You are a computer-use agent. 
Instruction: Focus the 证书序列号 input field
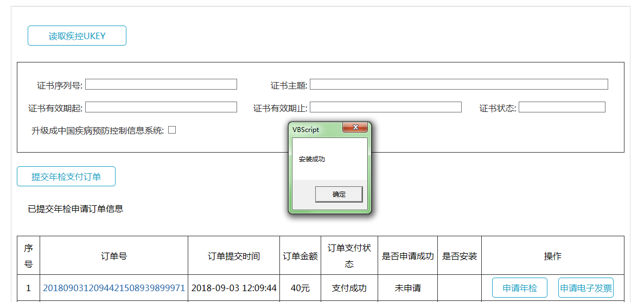coord(161,84)
